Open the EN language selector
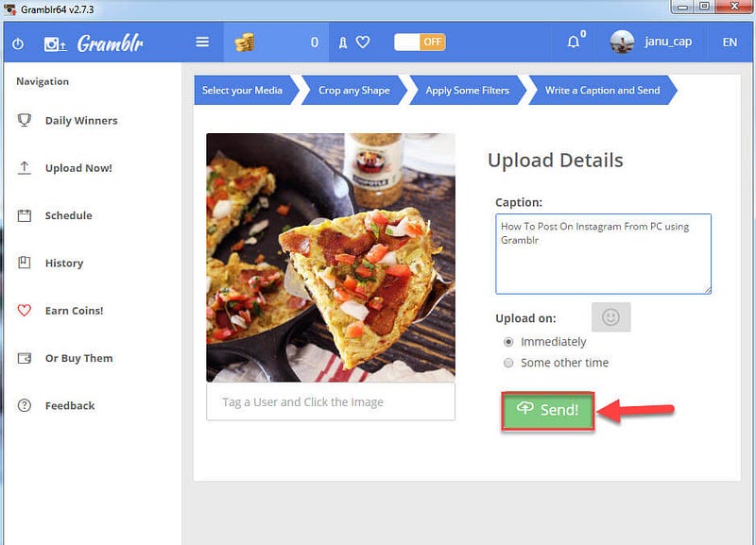Image resolution: width=756 pixels, height=545 pixels. [730, 43]
